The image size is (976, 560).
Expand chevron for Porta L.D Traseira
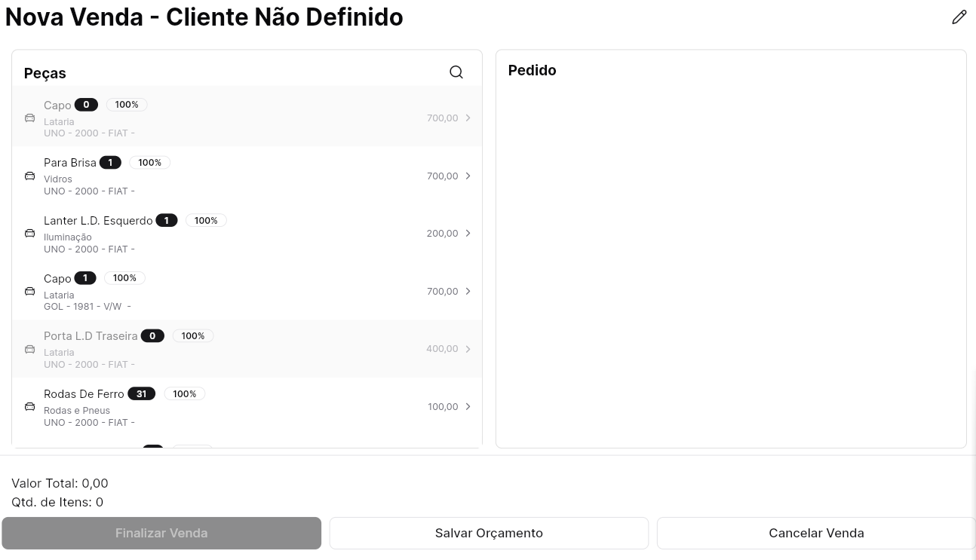(x=468, y=349)
